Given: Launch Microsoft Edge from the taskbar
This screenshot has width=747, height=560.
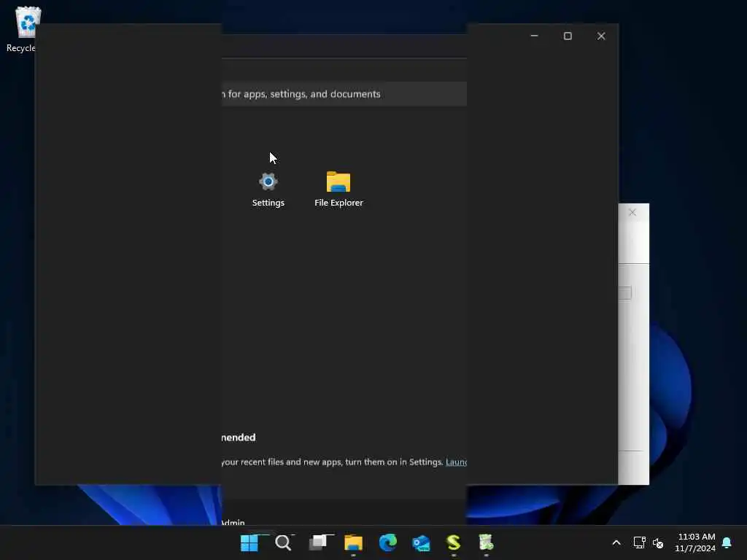Looking at the screenshot, I should click(x=388, y=542).
